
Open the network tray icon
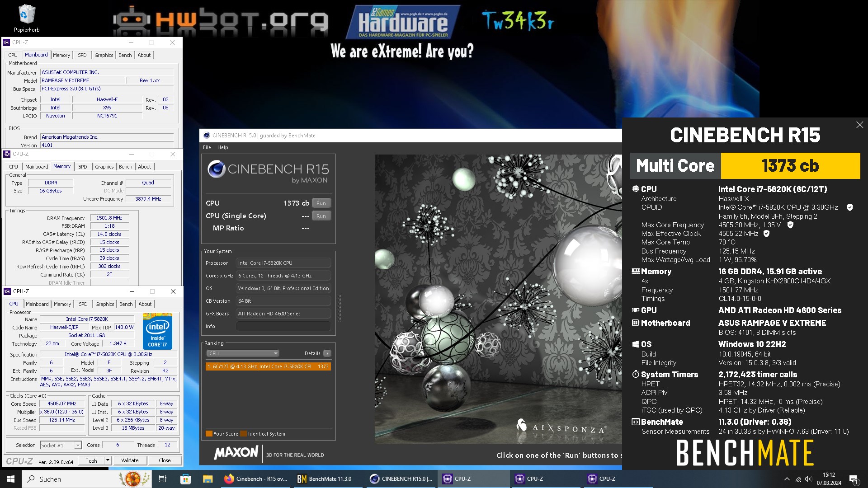[798, 479]
